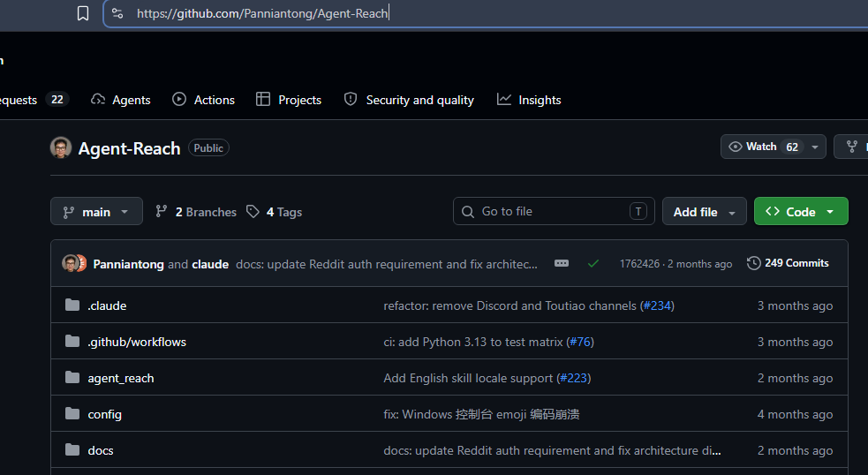Click the magnifier icon in Go to file
The image size is (868, 475).
468,212
